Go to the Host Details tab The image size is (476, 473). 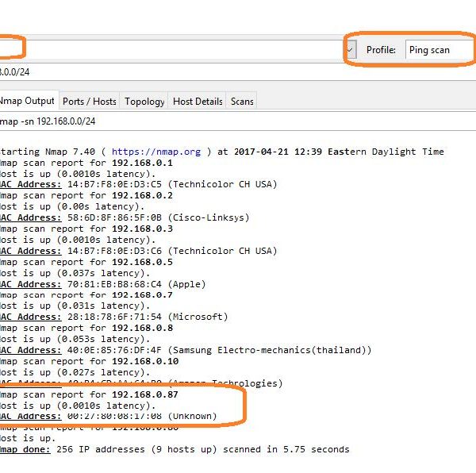coord(198,101)
